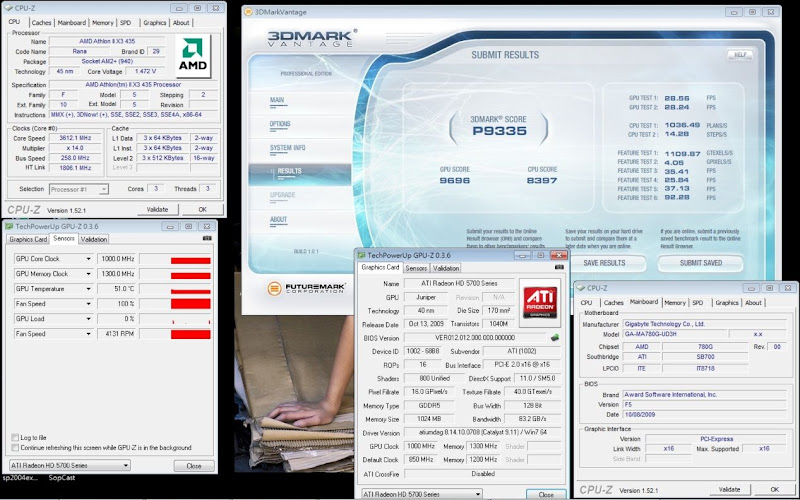The image size is (800, 500).
Task: Click SUBMIT SAVED in 3DMark Vantage
Action: point(701,263)
